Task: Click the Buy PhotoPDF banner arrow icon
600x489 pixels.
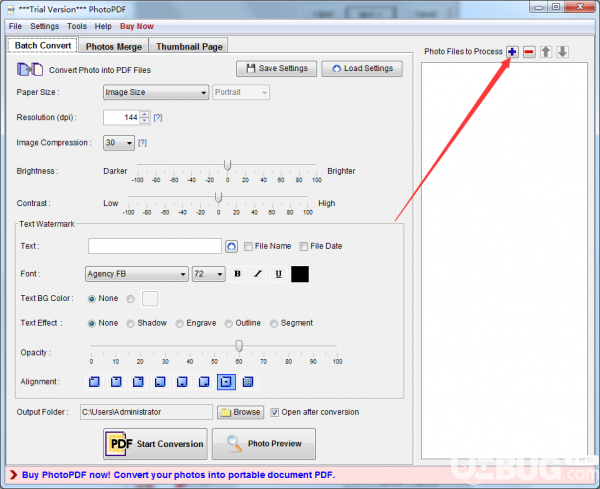Action: point(13,475)
